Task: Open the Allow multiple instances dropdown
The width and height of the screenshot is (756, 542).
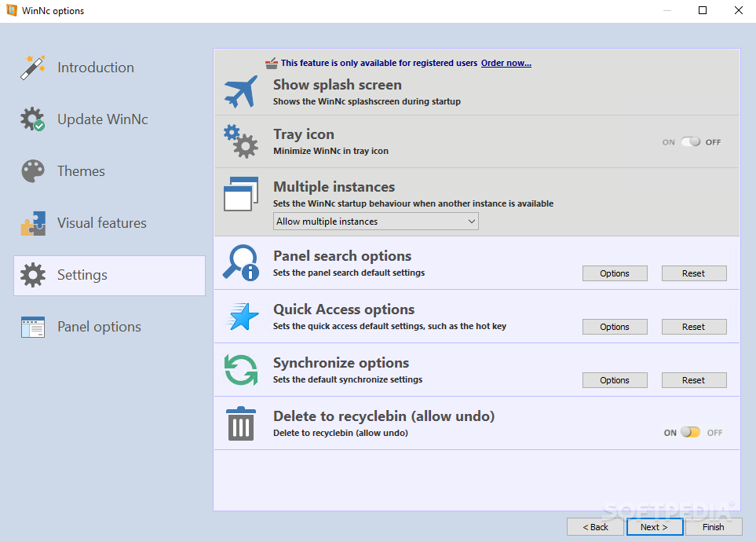Action: 375,222
